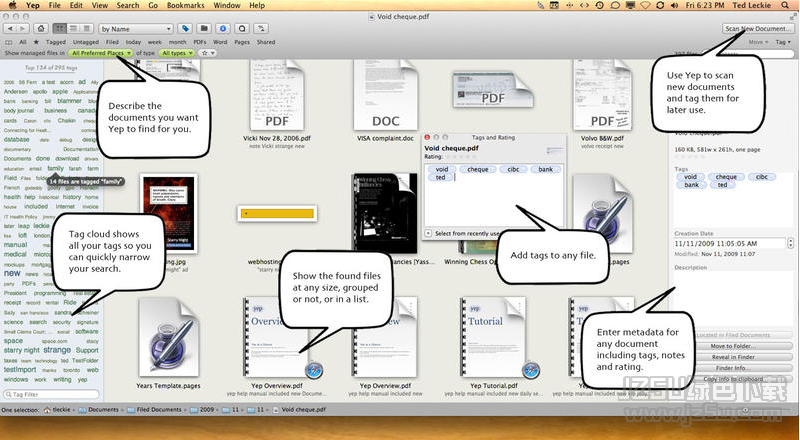
Task: Click into the Tag Filter search field
Action: coord(51,394)
